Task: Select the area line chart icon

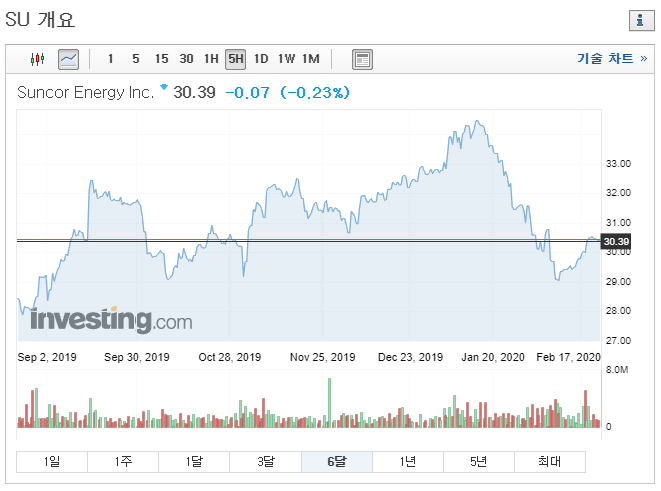Action: 68,59
